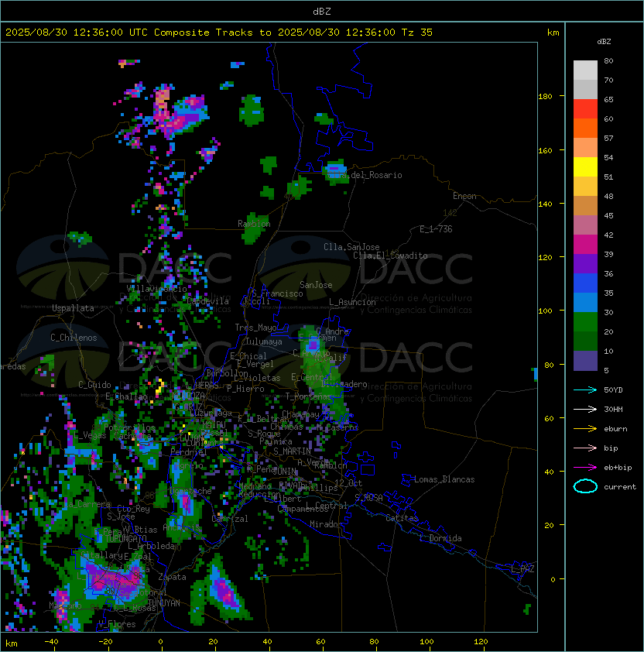Click the -40 km horizontal axis label
644x652 pixels.
(51, 642)
